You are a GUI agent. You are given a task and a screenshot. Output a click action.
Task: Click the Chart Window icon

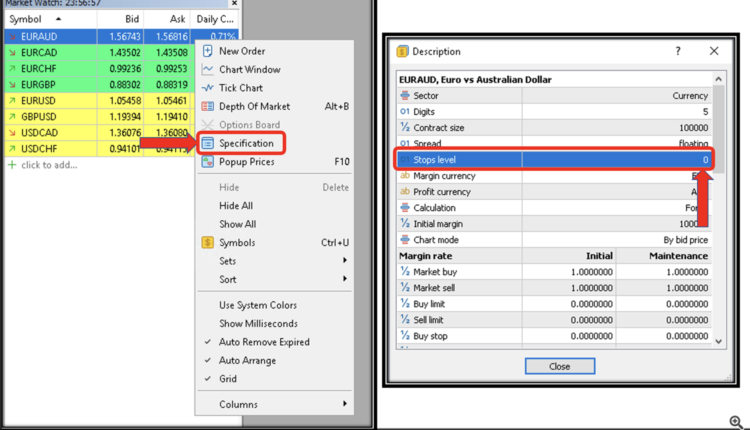208,70
